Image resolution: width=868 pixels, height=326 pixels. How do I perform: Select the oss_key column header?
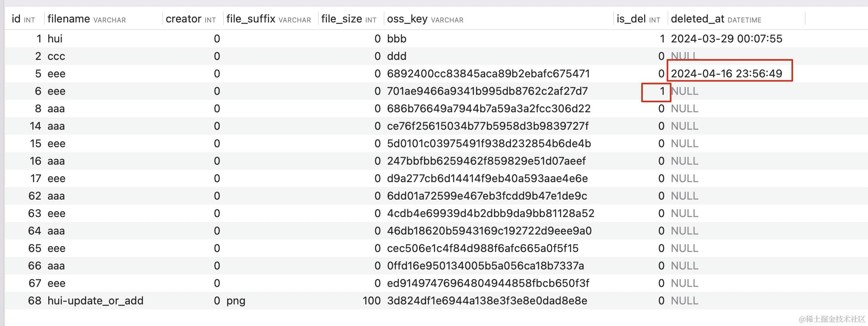[x=425, y=19]
